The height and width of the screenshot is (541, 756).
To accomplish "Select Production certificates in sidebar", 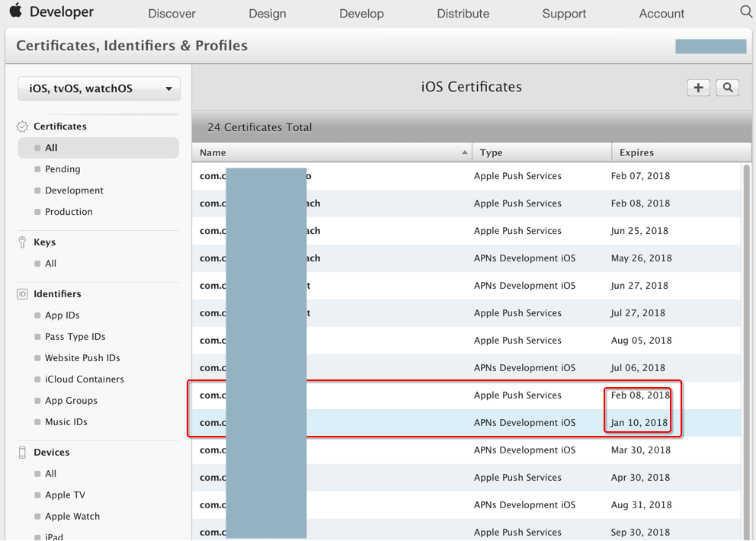I will [x=69, y=212].
